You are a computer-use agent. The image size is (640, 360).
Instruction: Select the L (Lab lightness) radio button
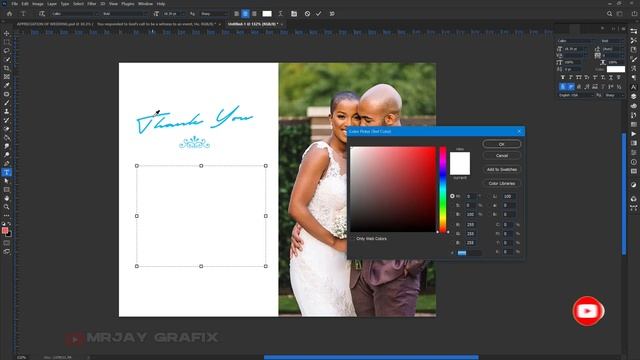click(489, 196)
